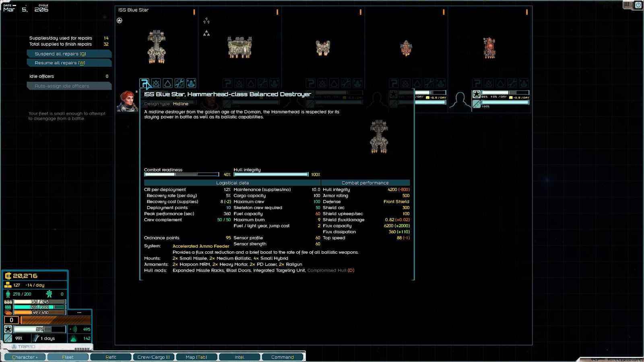Click the combat readiness star on the red ship
Viewport: 644px width, 362px height.
(477, 94)
